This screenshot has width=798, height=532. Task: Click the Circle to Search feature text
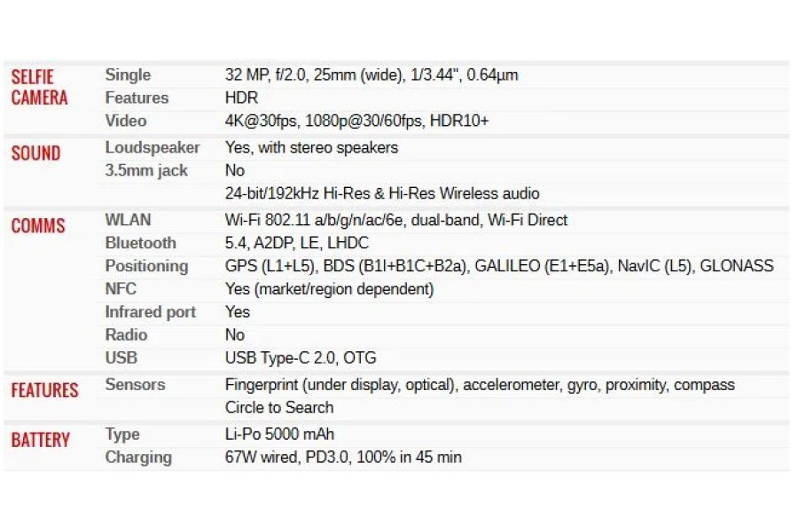click(x=279, y=407)
